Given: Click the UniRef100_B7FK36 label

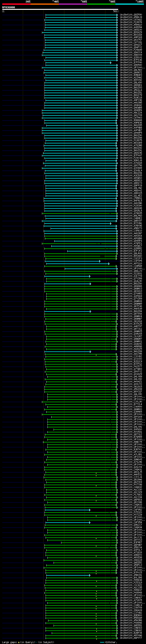Looking at the screenshot, I should click(131, 60).
